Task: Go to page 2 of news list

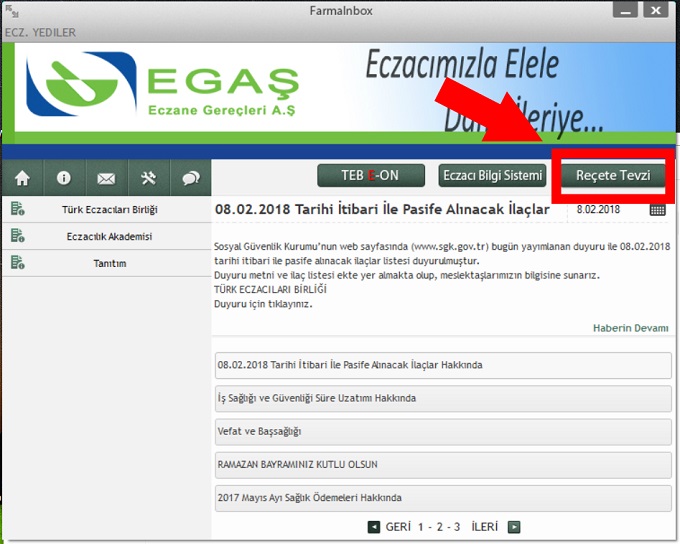Action: pyautogui.click(x=439, y=527)
